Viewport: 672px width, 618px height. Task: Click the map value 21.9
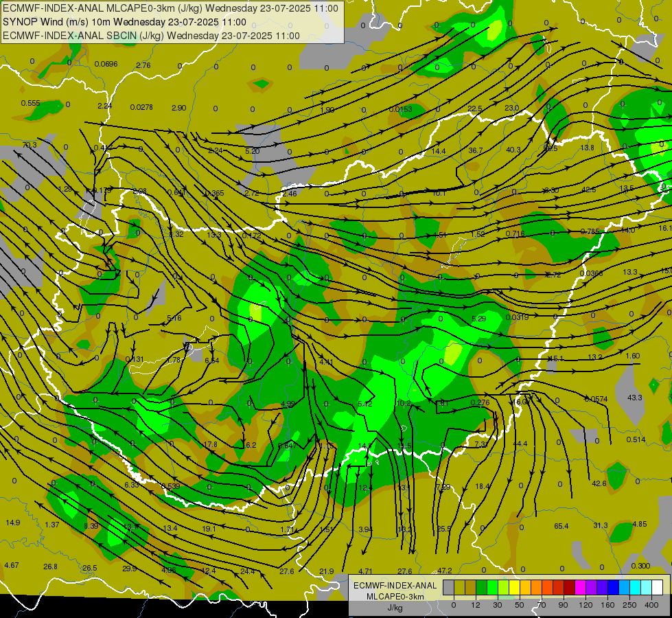click(x=326, y=571)
